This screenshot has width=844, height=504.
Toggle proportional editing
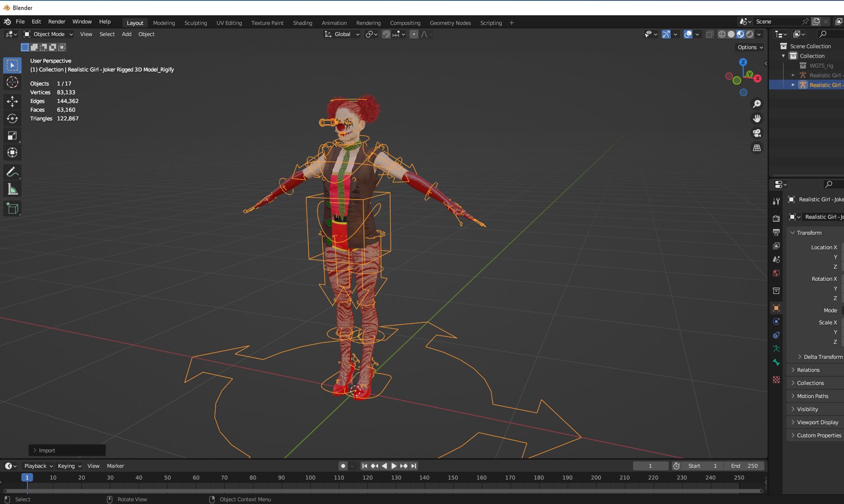pyautogui.click(x=414, y=34)
